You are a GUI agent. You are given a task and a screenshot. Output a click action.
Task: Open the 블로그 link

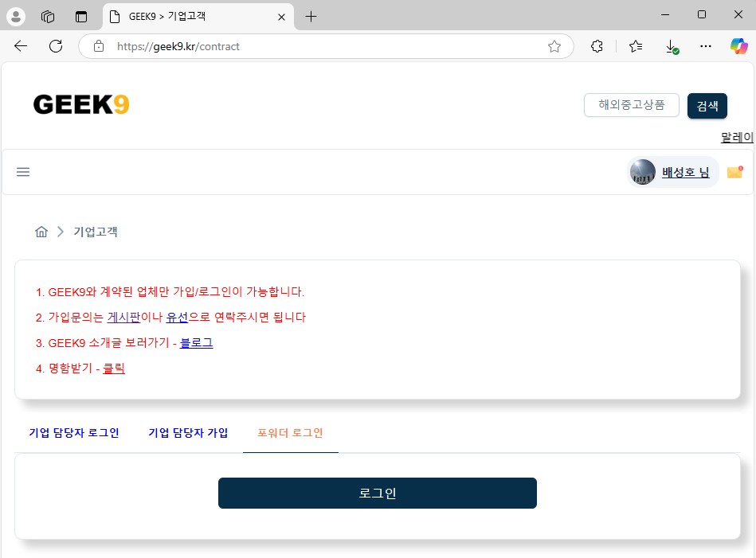click(196, 342)
